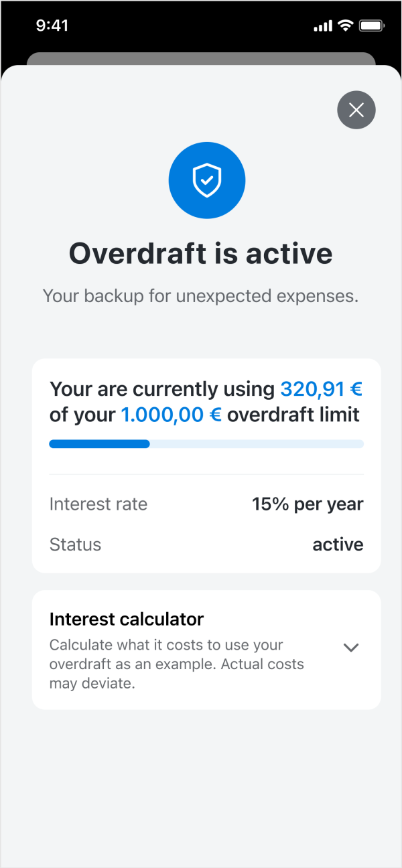The width and height of the screenshot is (402, 868).
Task: Tap the Wi-Fi icon in status bar
Action: point(345,25)
